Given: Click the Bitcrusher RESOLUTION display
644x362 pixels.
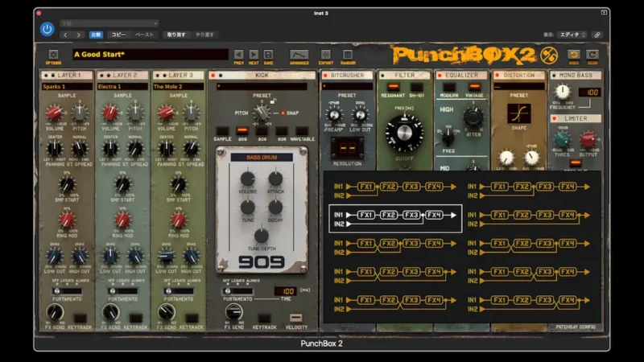Looking at the screenshot, I should [348, 148].
